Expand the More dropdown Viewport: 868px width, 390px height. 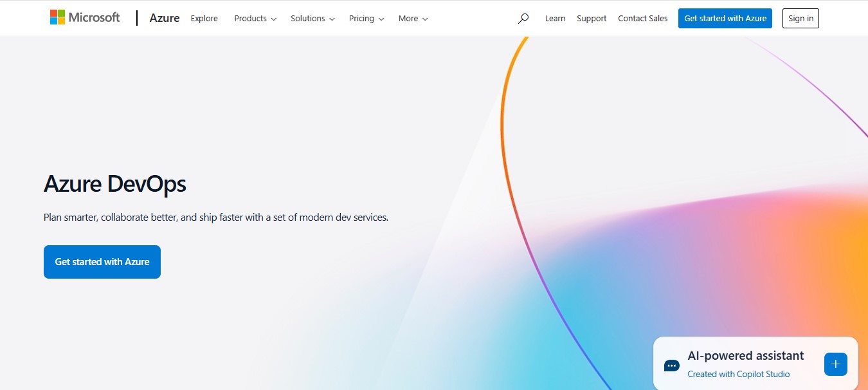[x=412, y=19]
